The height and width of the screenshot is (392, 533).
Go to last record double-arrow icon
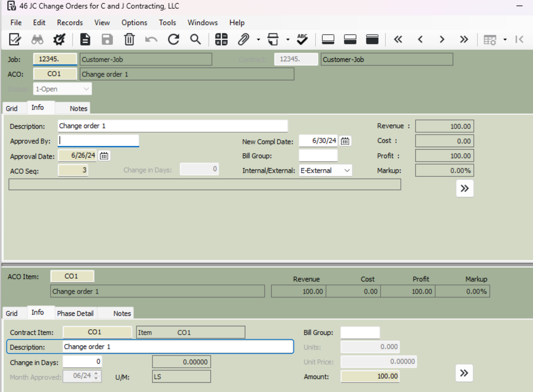[x=464, y=39]
